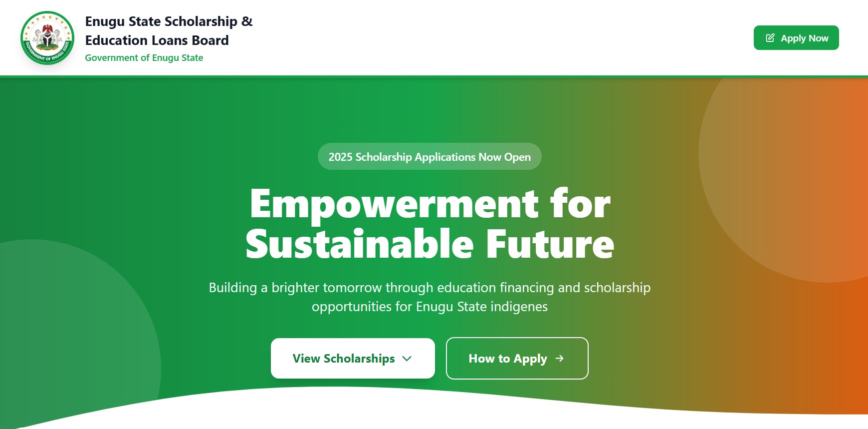868x429 pixels.
Task: Click the right-arrow glyph after How to Apply text
Action: (560, 359)
